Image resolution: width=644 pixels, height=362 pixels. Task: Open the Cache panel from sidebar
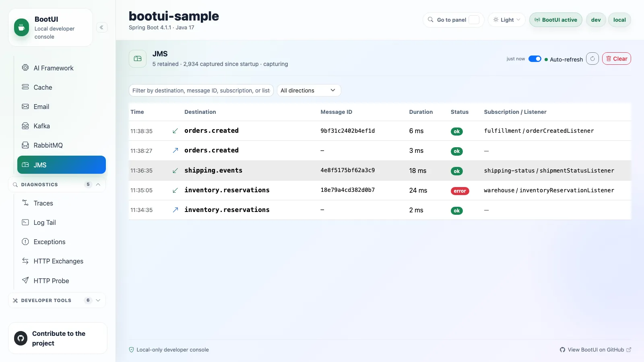coord(62,87)
